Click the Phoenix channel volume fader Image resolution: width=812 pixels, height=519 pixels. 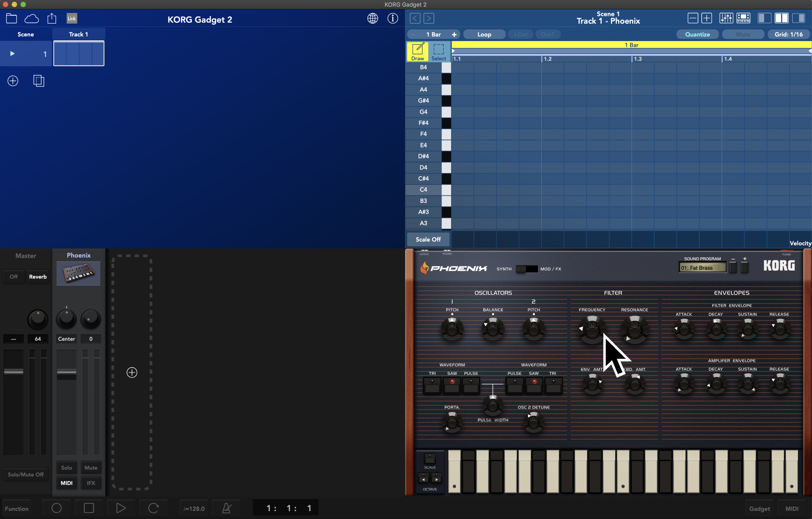(66, 372)
